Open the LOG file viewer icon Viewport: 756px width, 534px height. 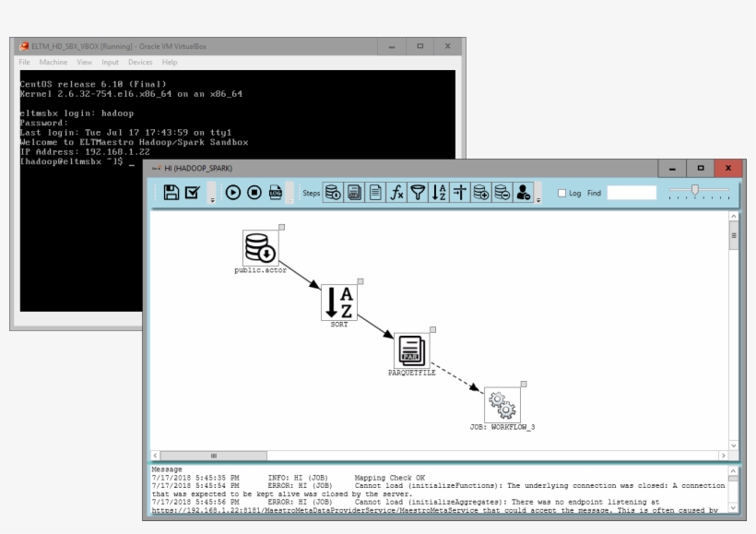tap(276, 193)
